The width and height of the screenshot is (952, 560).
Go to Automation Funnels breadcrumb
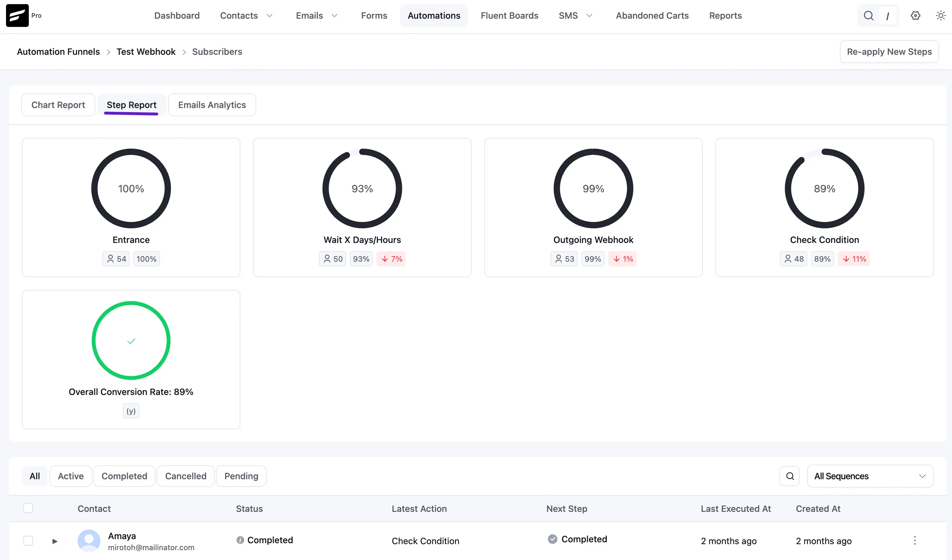[x=58, y=52]
